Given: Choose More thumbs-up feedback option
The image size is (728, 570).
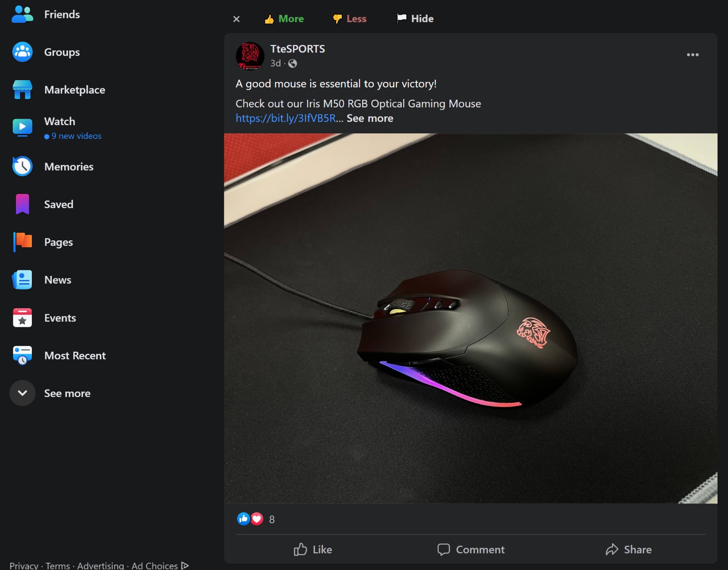Looking at the screenshot, I should (284, 19).
